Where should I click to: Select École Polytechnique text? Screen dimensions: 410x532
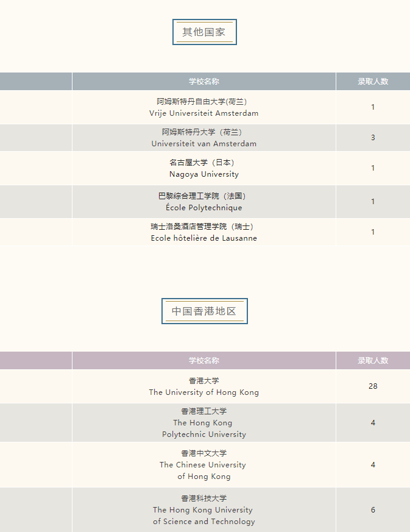[204, 207]
